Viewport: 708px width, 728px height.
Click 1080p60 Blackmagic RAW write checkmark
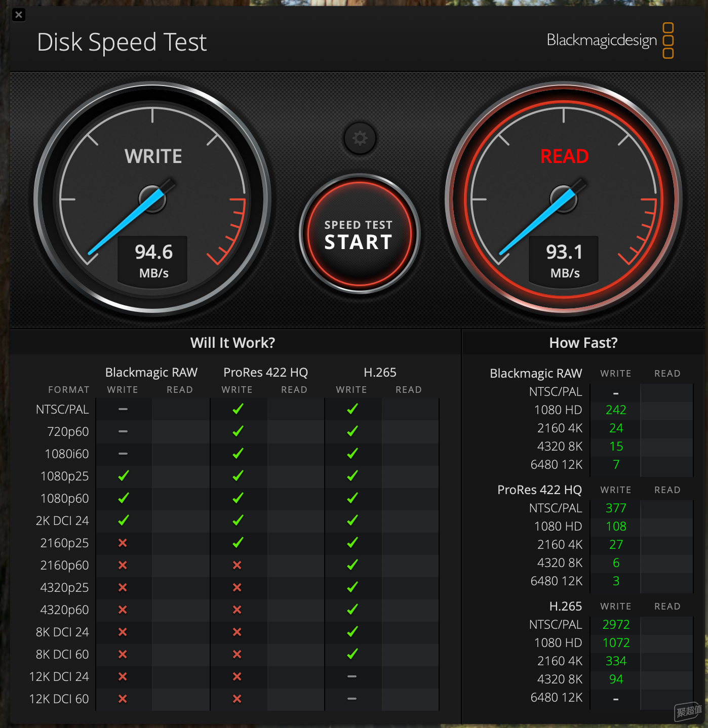click(123, 498)
